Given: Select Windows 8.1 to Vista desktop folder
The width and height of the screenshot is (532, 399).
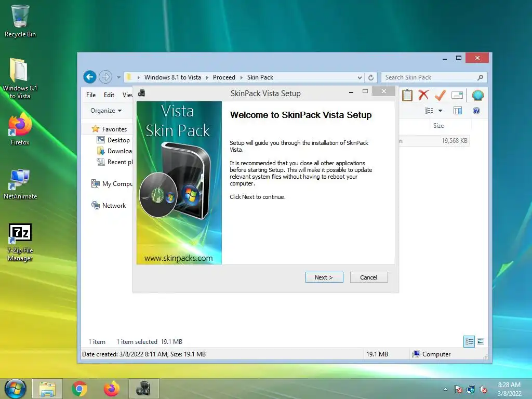Looking at the screenshot, I should pos(20,78).
